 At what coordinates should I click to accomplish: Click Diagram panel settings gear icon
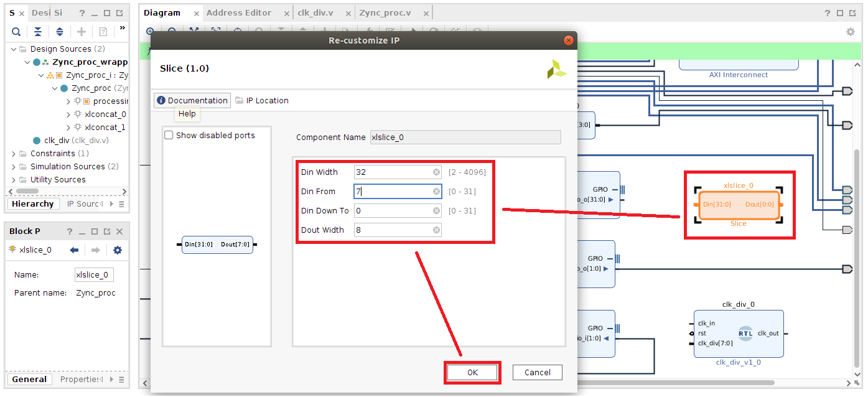tap(851, 32)
